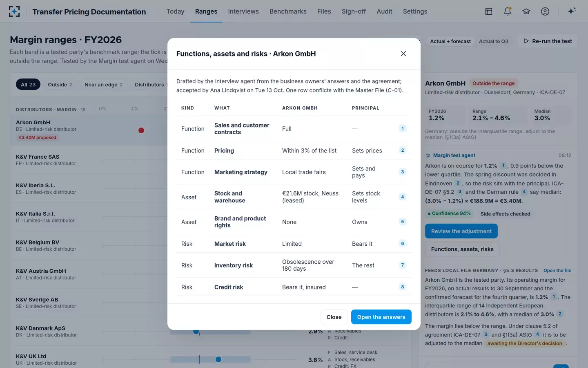Viewport: 588px width, 368px height.
Task: Open the Sign-off tab
Action: click(x=354, y=11)
